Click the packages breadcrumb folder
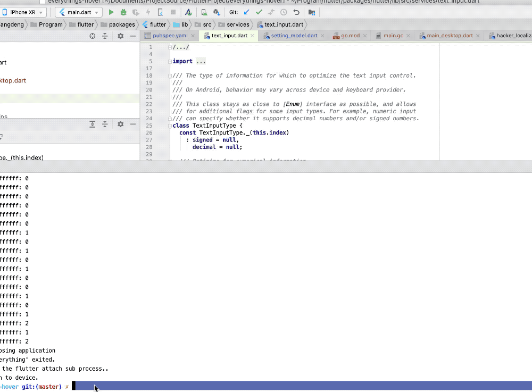This screenshot has width=532, height=392. [118, 24]
